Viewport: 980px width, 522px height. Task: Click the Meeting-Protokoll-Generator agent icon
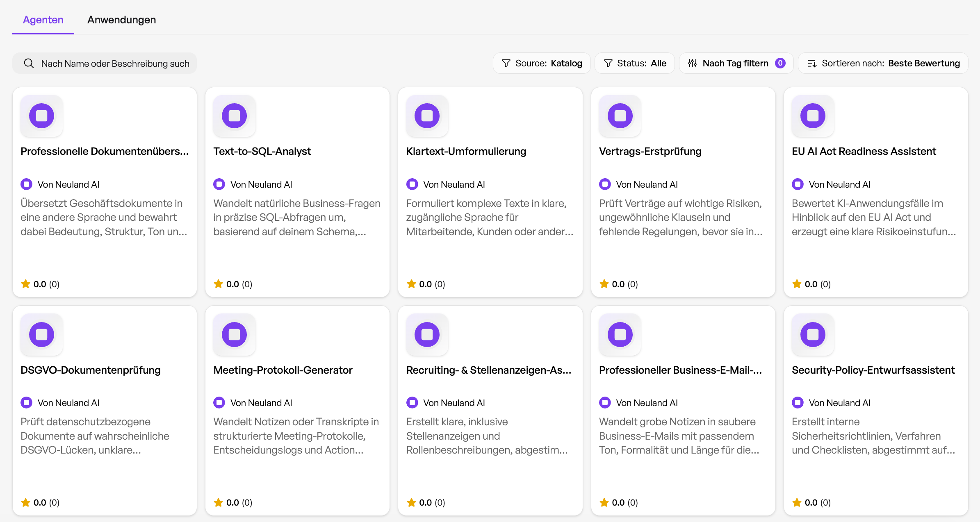point(235,334)
